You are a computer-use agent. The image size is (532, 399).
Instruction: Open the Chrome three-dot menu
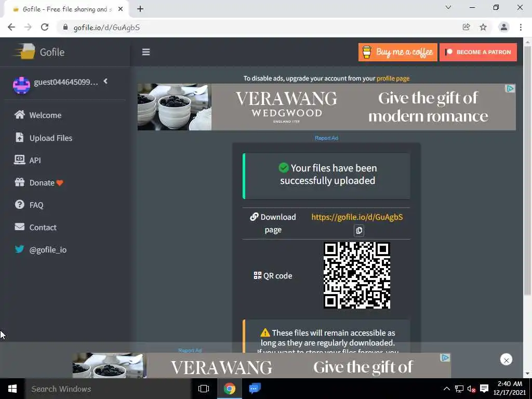point(521,27)
